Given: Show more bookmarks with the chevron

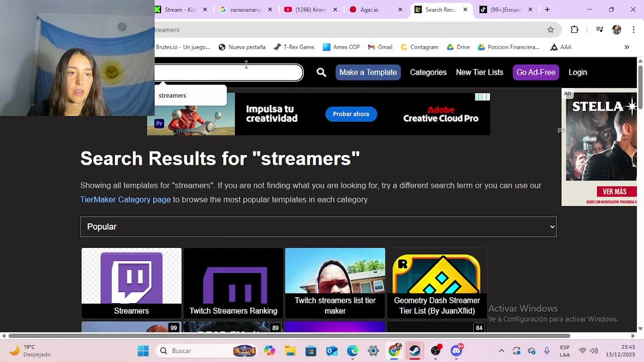Looking at the screenshot, I should [627, 47].
